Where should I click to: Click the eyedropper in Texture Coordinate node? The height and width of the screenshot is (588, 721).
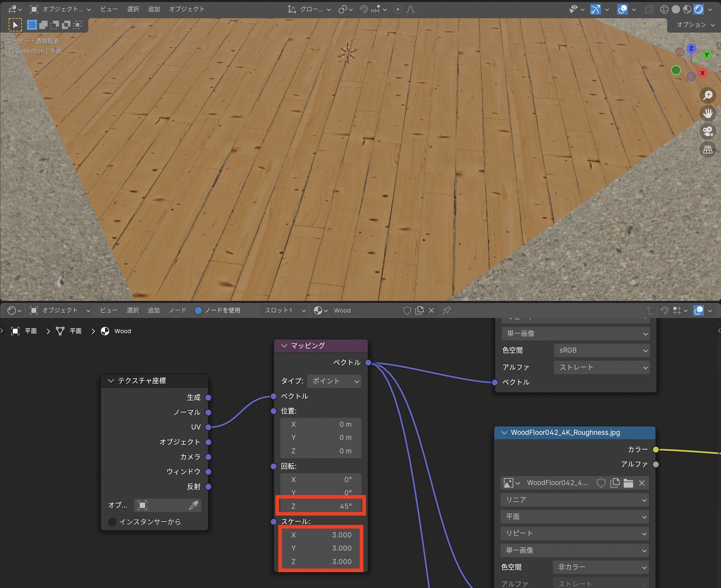(194, 505)
